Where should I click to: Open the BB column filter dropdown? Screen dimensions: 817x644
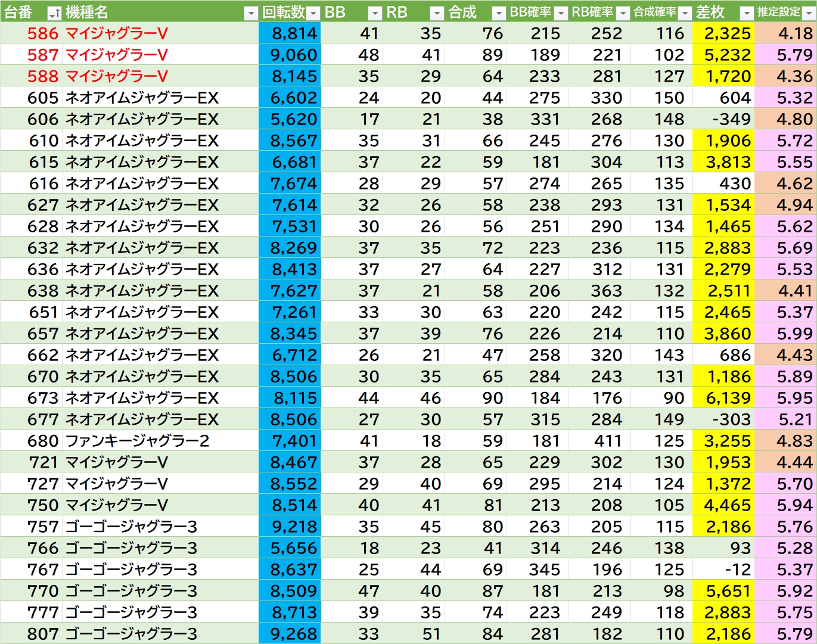375,13
